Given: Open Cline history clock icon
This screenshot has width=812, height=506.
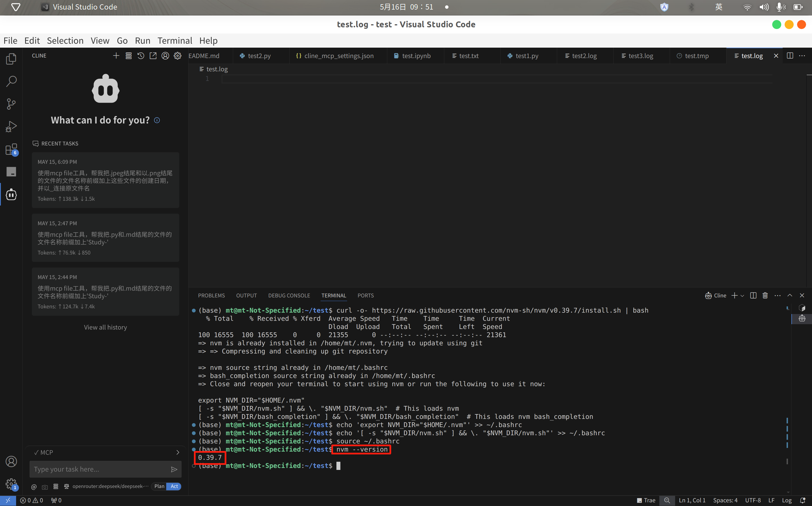Looking at the screenshot, I should [141, 56].
